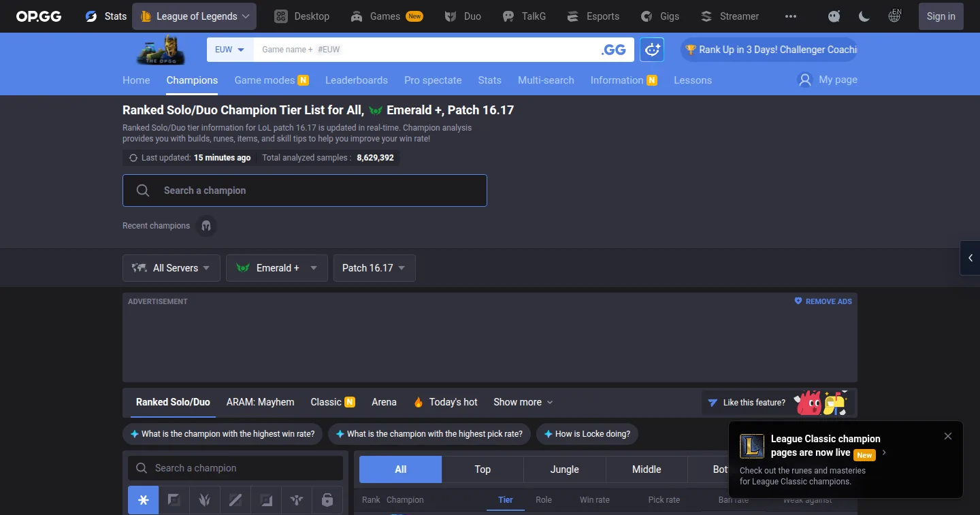Filter champion list by Support icon
The image size is (980, 515).
(x=297, y=500)
